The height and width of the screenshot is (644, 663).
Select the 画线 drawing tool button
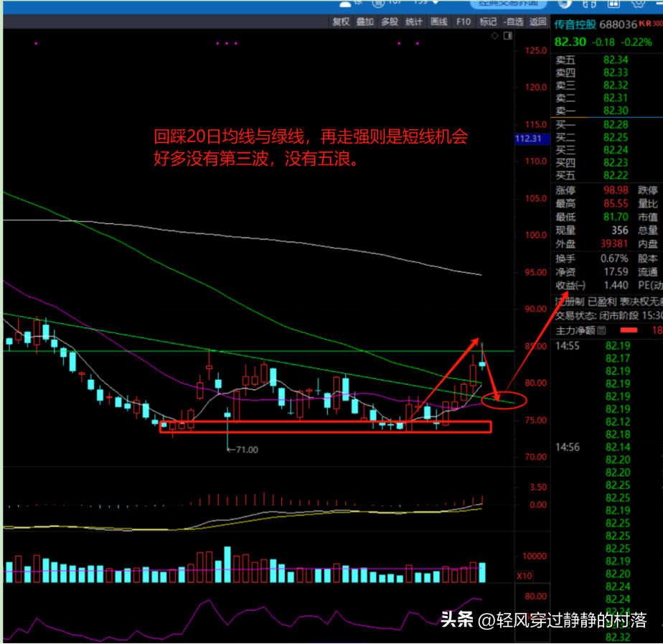coord(439,22)
